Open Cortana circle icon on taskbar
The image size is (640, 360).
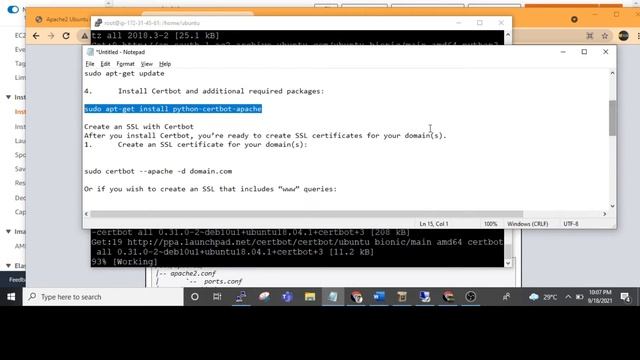(195, 297)
